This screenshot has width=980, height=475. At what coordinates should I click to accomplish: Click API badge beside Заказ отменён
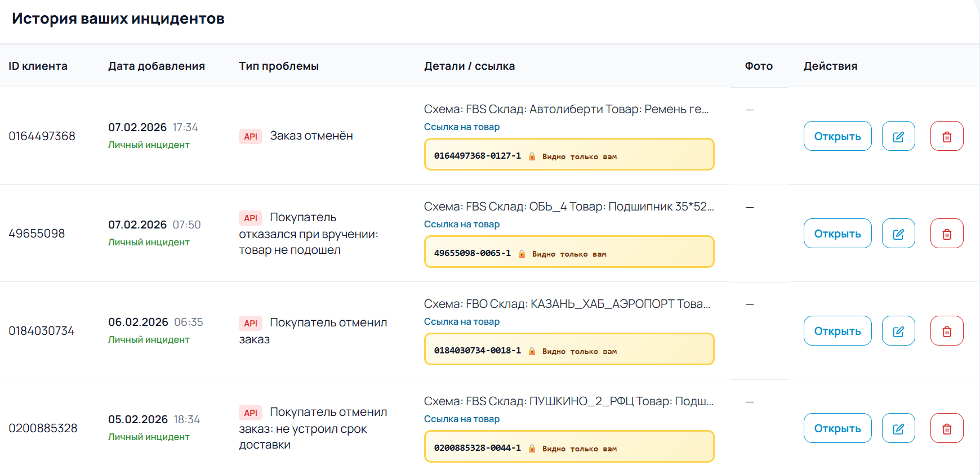click(x=251, y=137)
